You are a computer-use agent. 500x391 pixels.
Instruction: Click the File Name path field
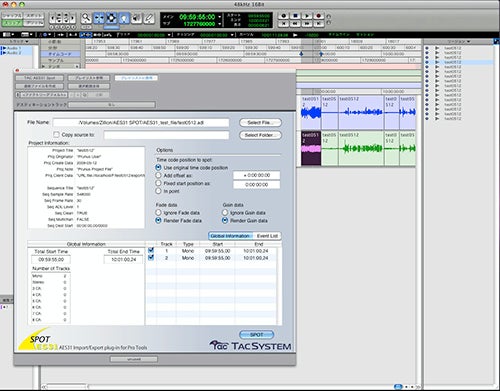(x=141, y=123)
